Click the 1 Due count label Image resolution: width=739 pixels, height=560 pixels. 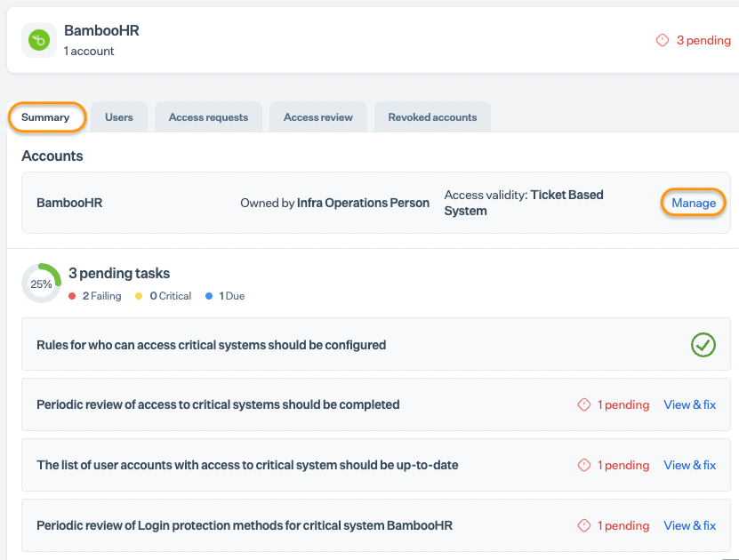pyautogui.click(x=232, y=296)
